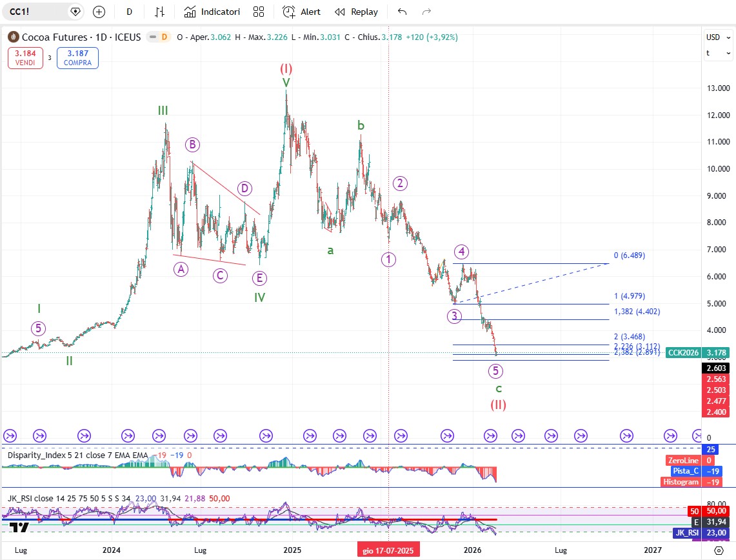Open the D timeframe interval selector
The height and width of the screenshot is (560, 736).
130,12
